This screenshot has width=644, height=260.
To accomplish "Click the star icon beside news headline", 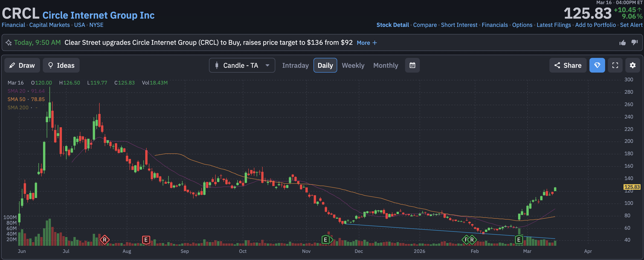I will [9, 43].
